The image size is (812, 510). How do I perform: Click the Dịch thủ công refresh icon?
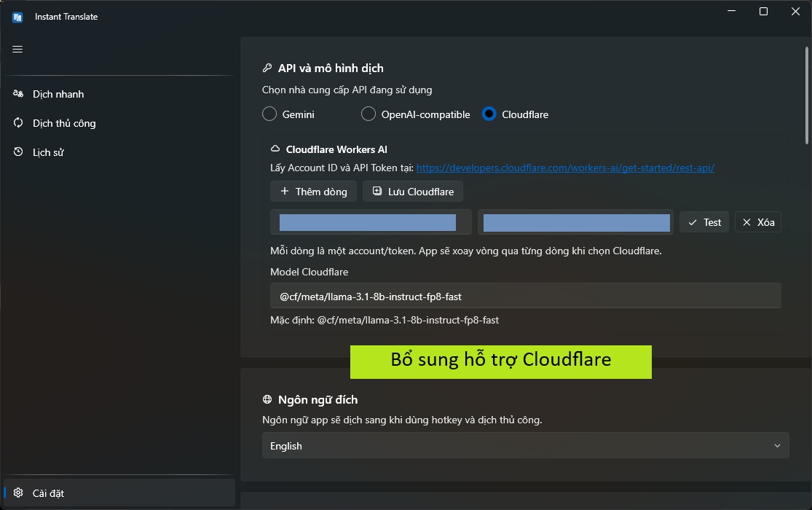coord(18,123)
